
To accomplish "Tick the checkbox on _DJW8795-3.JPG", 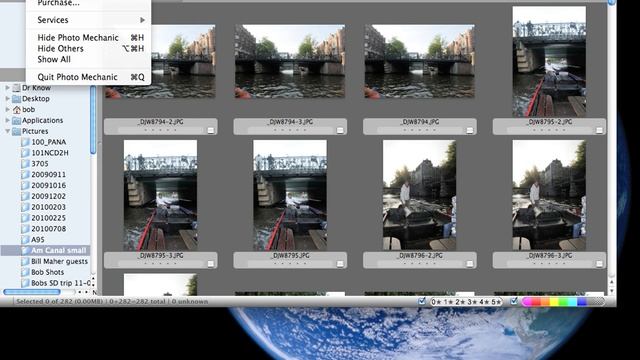I will click(211, 264).
